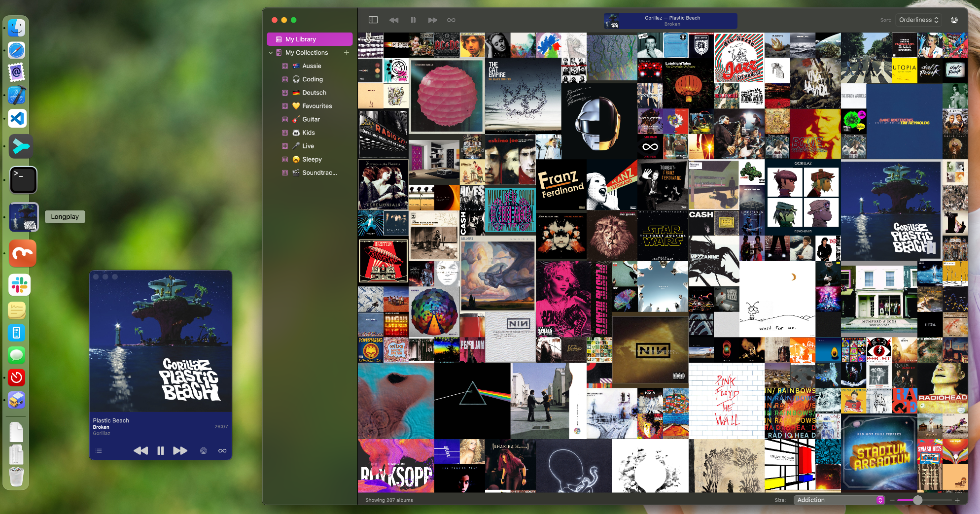The image size is (980, 514).
Task: Select the Pink Floyd The Wall album
Action: click(x=727, y=401)
